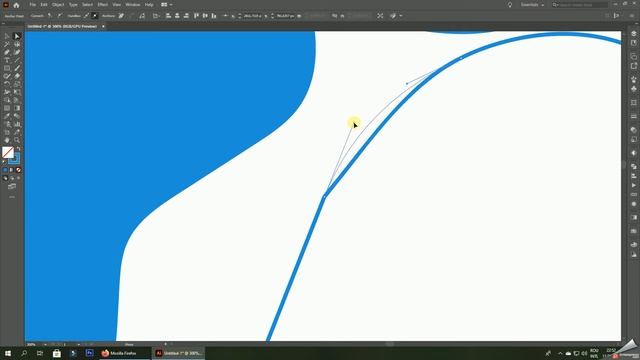Open the File menu
The width and height of the screenshot is (640, 360).
[32, 5]
